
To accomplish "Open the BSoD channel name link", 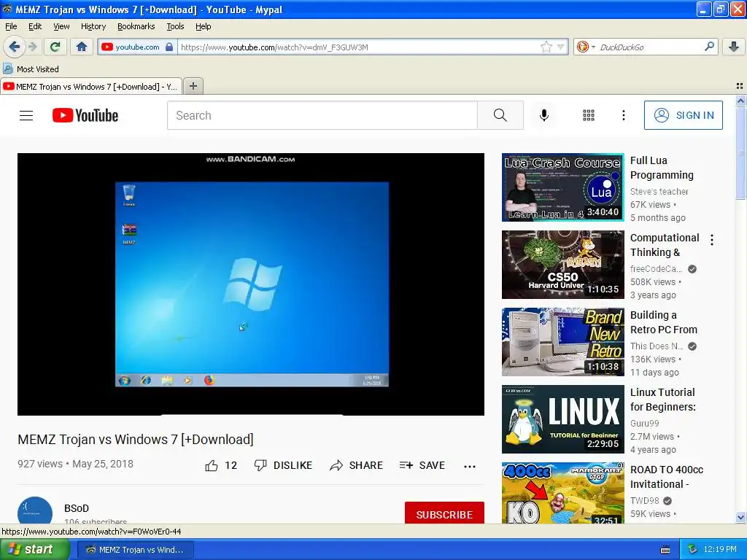I will coord(76,508).
